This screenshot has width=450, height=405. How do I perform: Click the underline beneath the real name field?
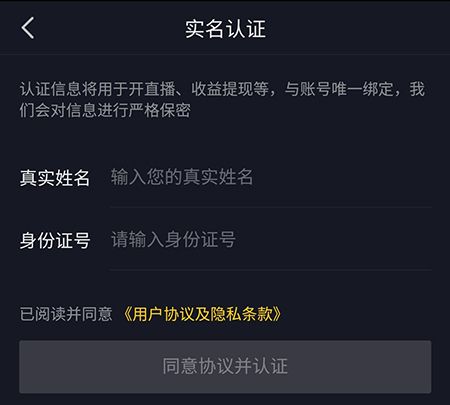click(271, 207)
